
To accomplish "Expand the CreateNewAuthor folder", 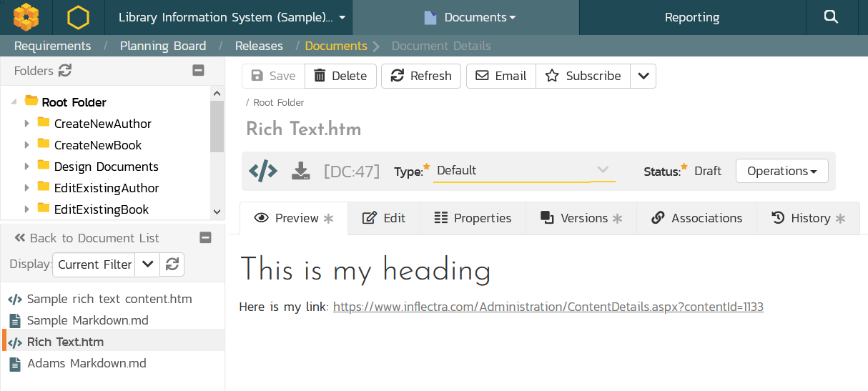I will click(26, 124).
